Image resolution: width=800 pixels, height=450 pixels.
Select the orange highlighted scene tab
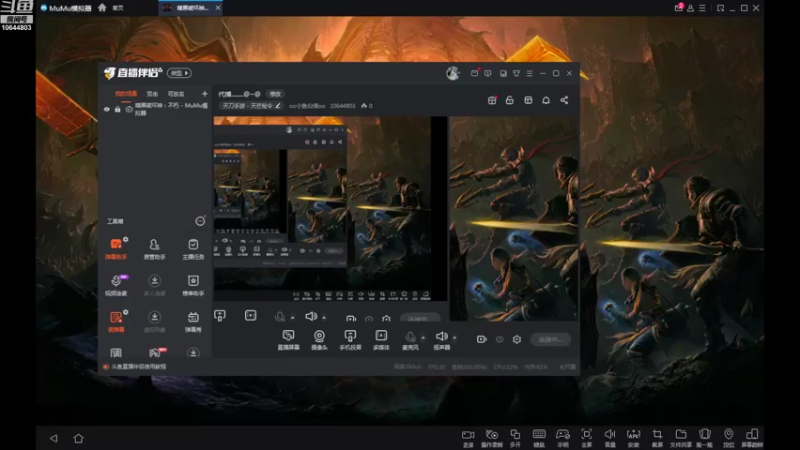pyautogui.click(x=126, y=94)
